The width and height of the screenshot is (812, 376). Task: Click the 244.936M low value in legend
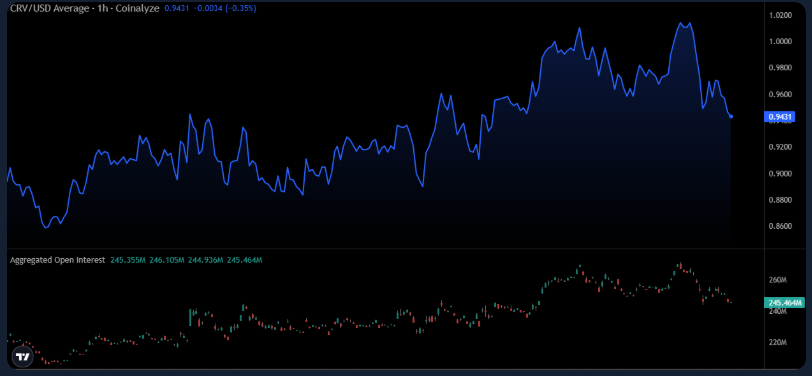[206, 260]
